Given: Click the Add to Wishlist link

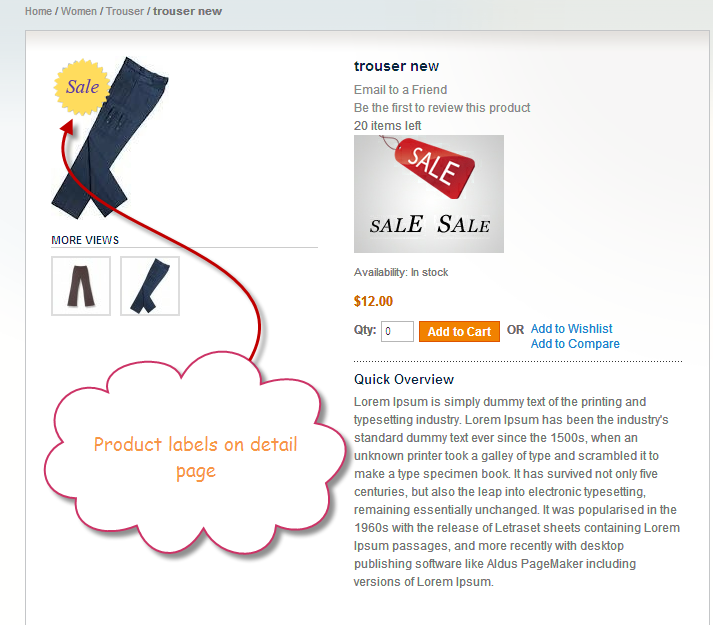Looking at the screenshot, I should pos(572,328).
